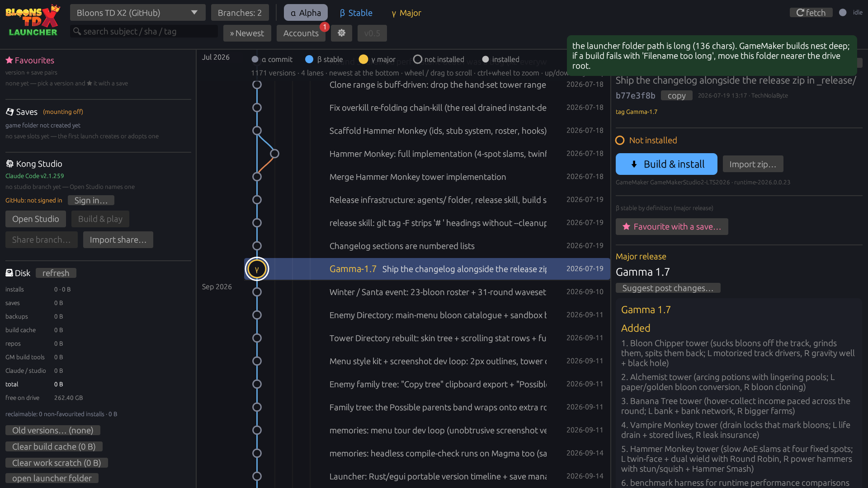The width and height of the screenshot is (868, 488).
Task: Switch to the Stable channel tab
Action: coord(356,13)
